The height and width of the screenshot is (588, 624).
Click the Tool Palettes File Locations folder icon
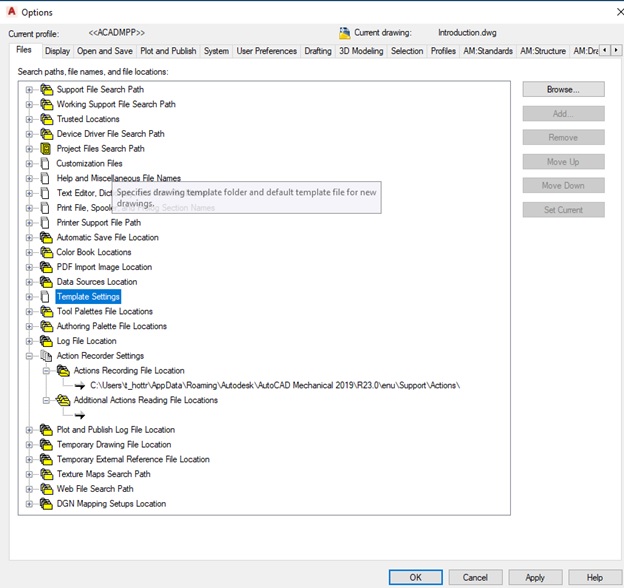(47, 312)
